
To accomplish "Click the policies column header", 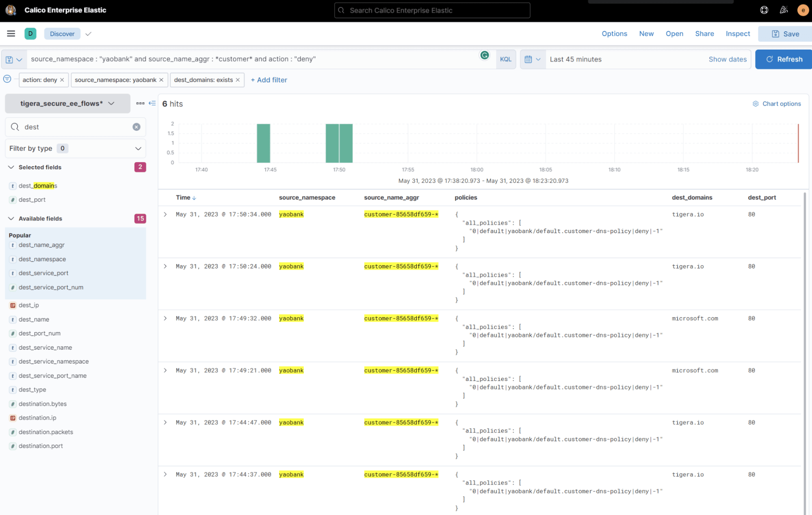I will [x=466, y=198].
